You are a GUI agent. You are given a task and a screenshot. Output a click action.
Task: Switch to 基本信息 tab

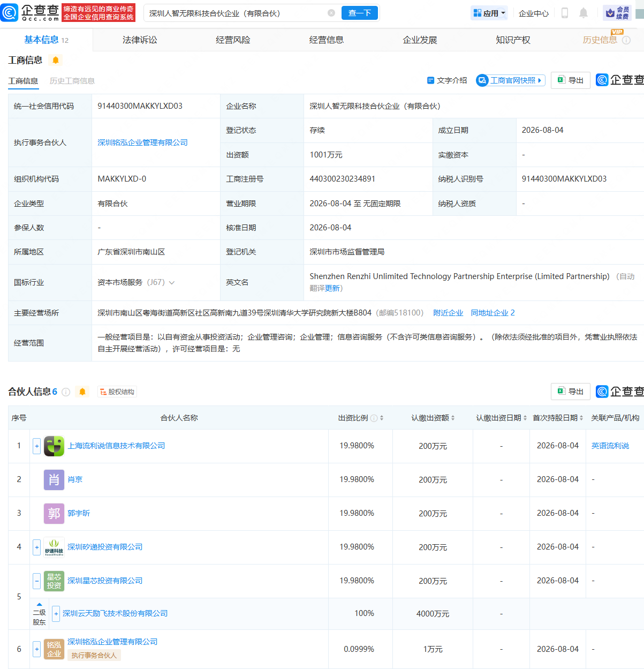(46, 40)
